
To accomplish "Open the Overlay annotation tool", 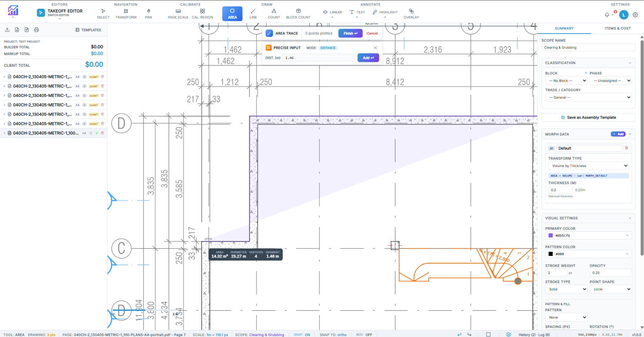I will point(411,13).
